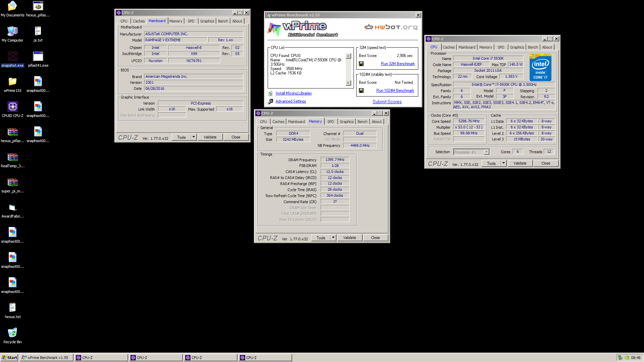Click CPU List scrollbar up arrow

[x=348, y=56]
